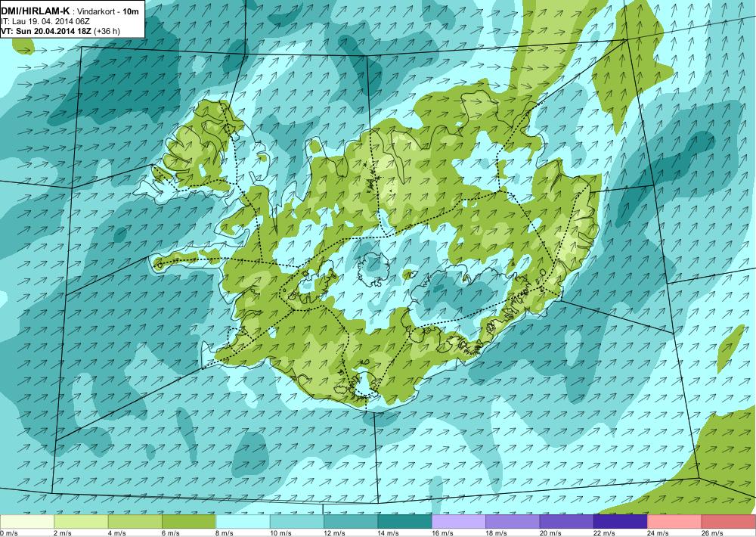Click the '2 m/s' legend label
The height and width of the screenshot is (537, 756).
point(63,533)
